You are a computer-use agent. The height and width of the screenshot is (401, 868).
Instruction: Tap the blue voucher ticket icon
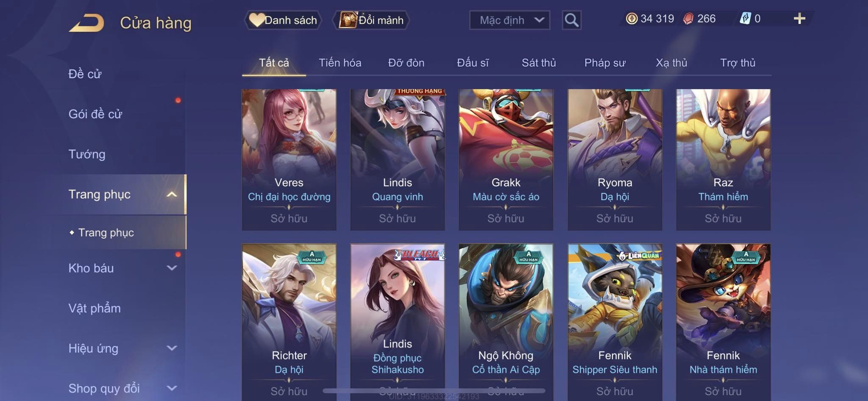tap(745, 19)
